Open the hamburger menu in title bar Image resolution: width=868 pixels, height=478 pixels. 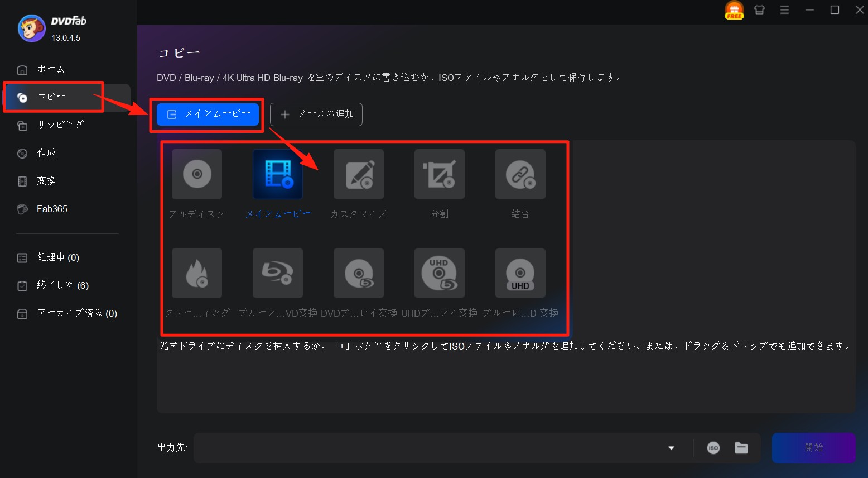(784, 10)
